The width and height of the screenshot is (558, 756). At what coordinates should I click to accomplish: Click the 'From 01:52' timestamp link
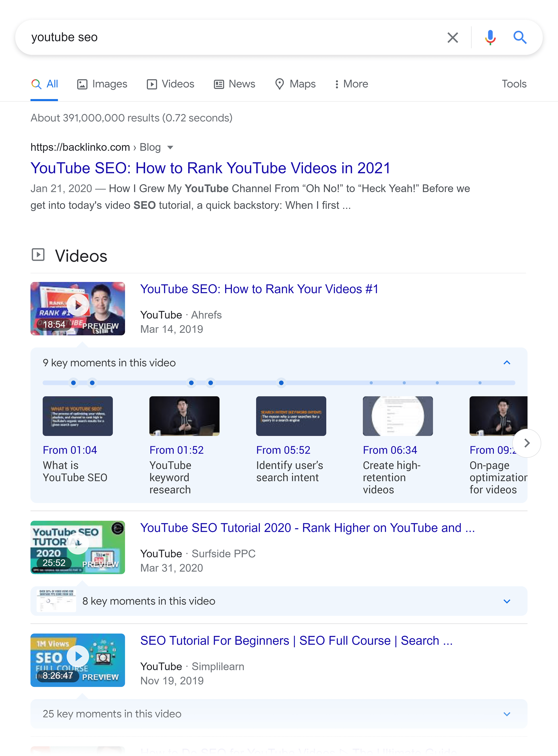coord(177,450)
